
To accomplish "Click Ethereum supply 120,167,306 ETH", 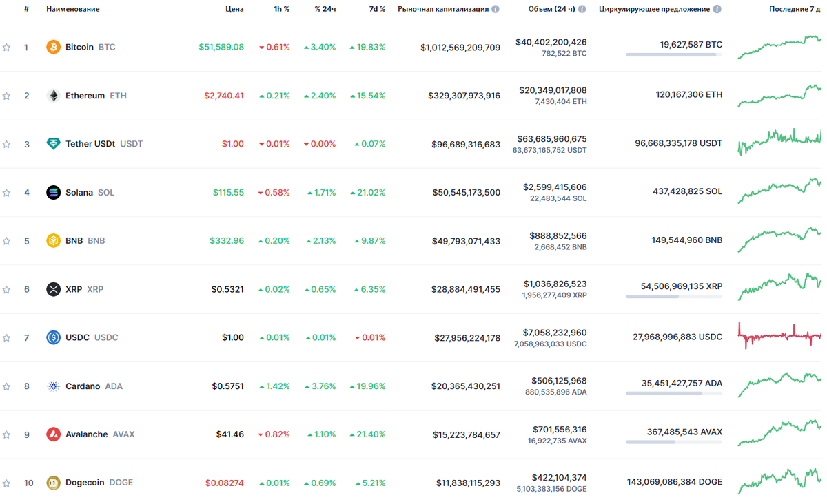I will [x=689, y=95].
